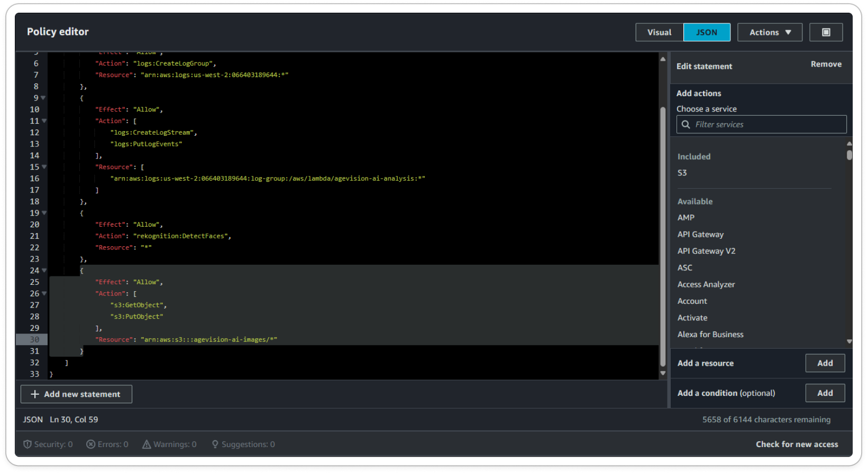Click logs:PutLogEvents action line

(x=146, y=144)
